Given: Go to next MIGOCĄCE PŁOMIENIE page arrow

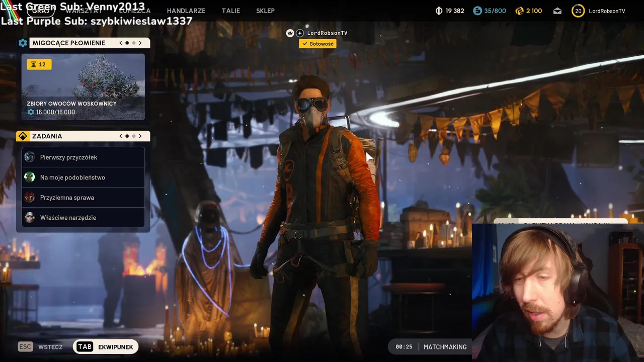Looking at the screenshot, I should pos(140,43).
